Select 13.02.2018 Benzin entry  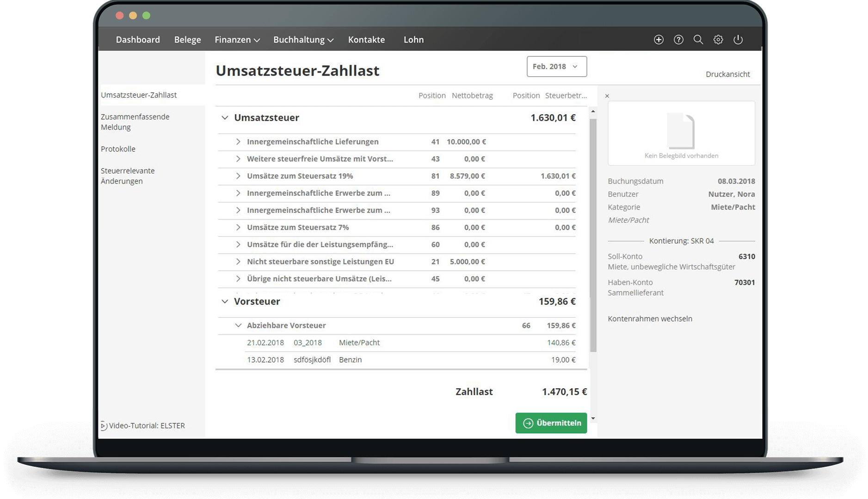[x=411, y=360]
